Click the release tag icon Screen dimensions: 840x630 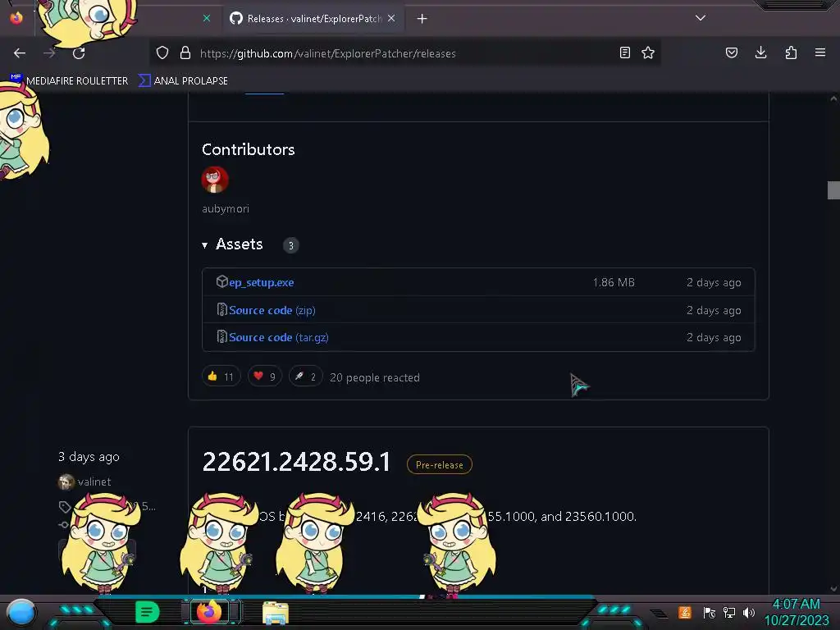[64, 506]
